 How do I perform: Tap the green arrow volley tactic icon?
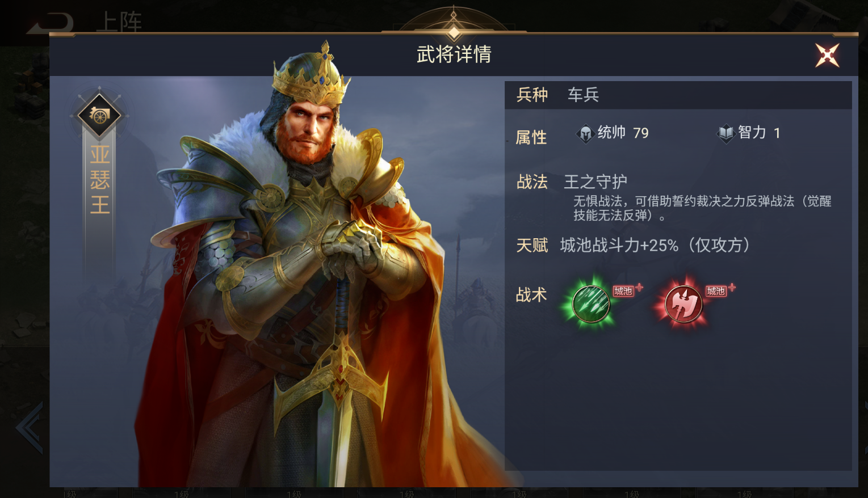click(591, 304)
